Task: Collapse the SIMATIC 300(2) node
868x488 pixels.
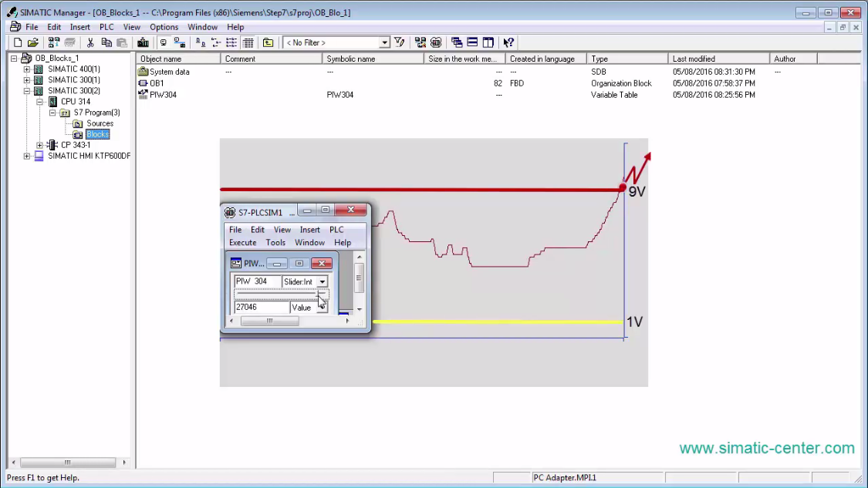Action: coord(26,91)
